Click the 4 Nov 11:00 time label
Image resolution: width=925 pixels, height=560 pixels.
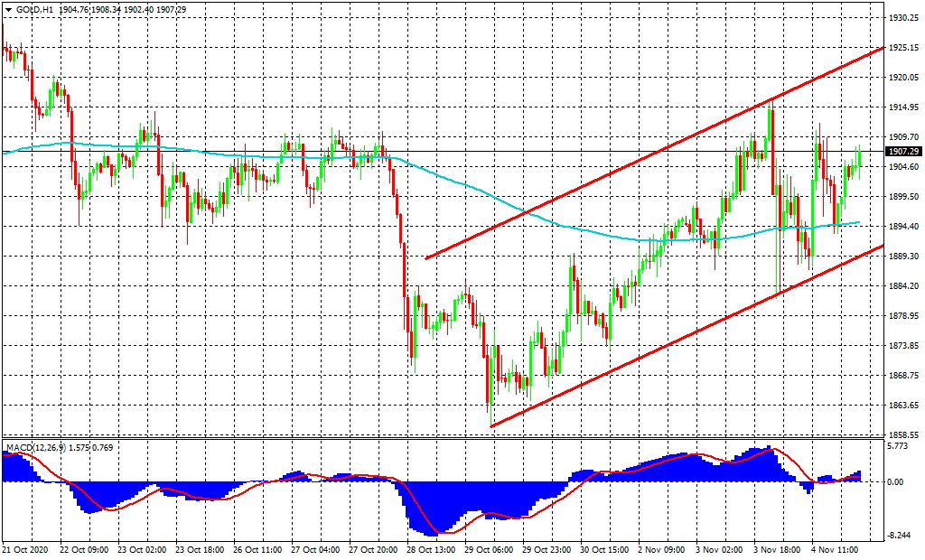point(836,549)
